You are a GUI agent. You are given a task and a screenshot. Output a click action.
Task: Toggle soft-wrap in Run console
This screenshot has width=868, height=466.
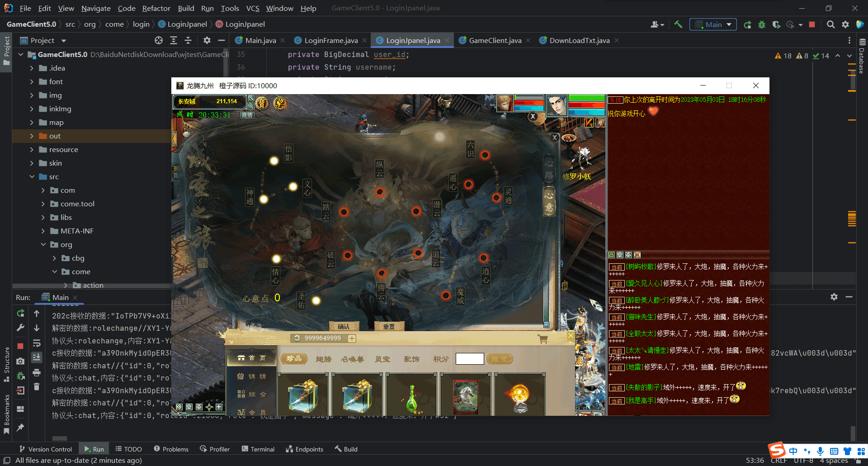tap(37, 343)
